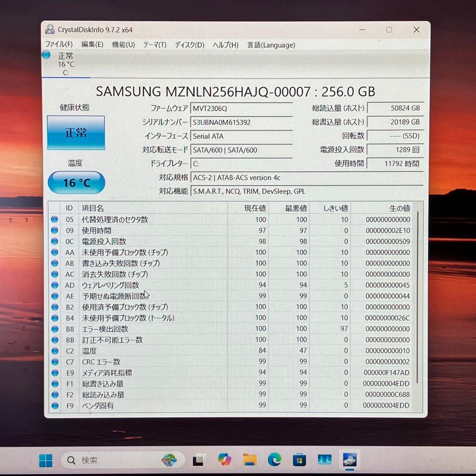476x476 pixels.
Task: Click the status circle for attribute 05
Action: click(55, 219)
